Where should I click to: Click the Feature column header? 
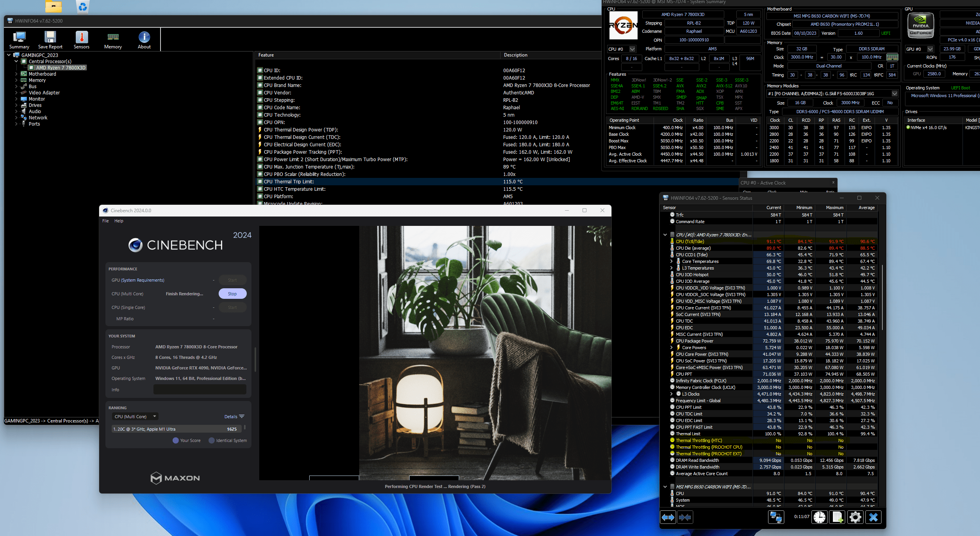378,55
